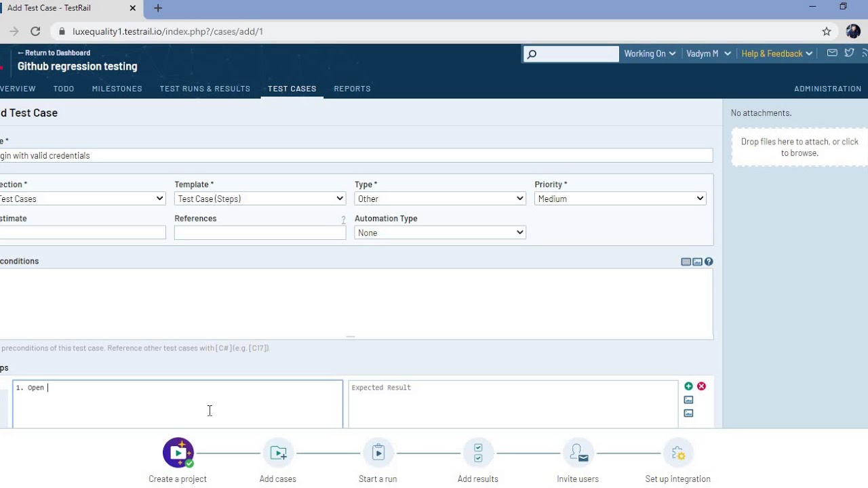Viewport: 868px width, 488px height.
Task: Click the Preconditions help question mark icon
Action: pyautogui.click(x=709, y=262)
